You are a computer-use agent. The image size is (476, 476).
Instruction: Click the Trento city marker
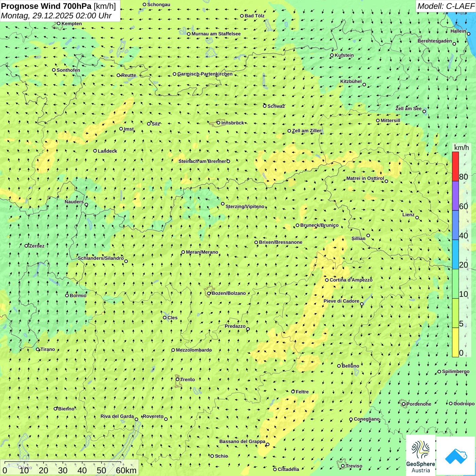pyautogui.click(x=177, y=379)
